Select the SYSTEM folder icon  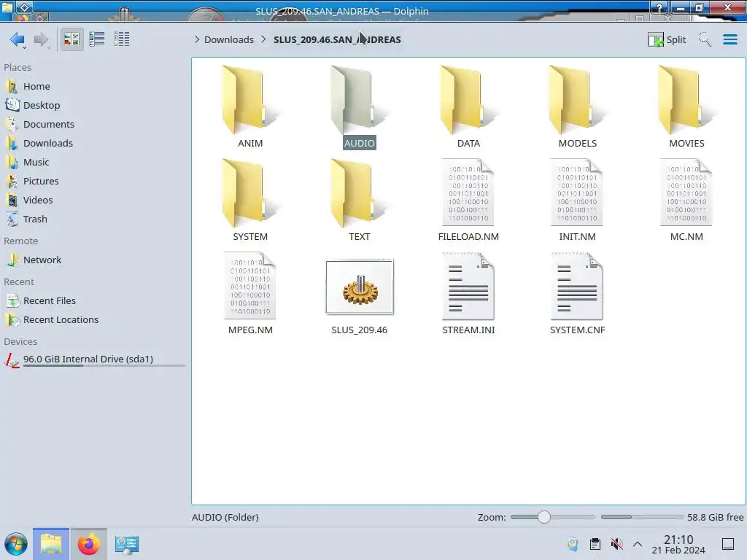pos(250,194)
